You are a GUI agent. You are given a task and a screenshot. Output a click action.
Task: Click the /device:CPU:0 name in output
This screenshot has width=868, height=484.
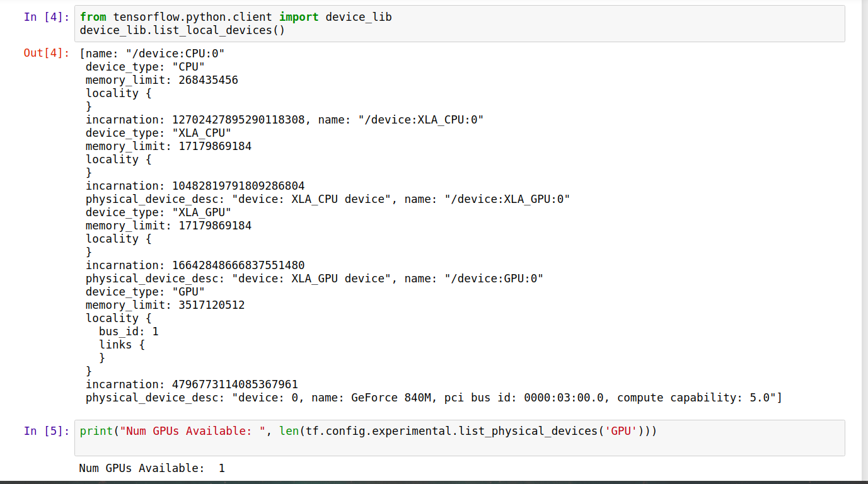(x=176, y=54)
